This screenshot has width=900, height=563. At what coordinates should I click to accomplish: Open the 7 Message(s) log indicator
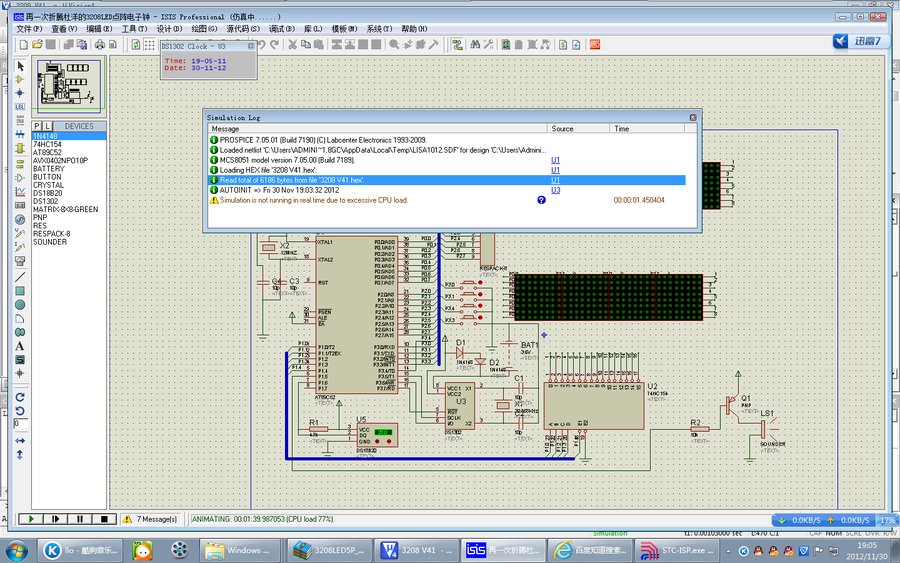151,519
